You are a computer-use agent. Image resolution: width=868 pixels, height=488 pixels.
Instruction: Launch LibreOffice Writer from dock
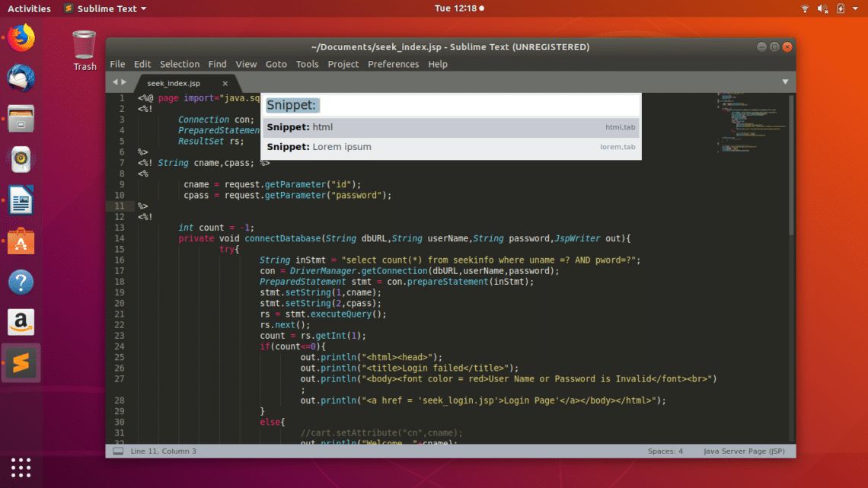21,199
